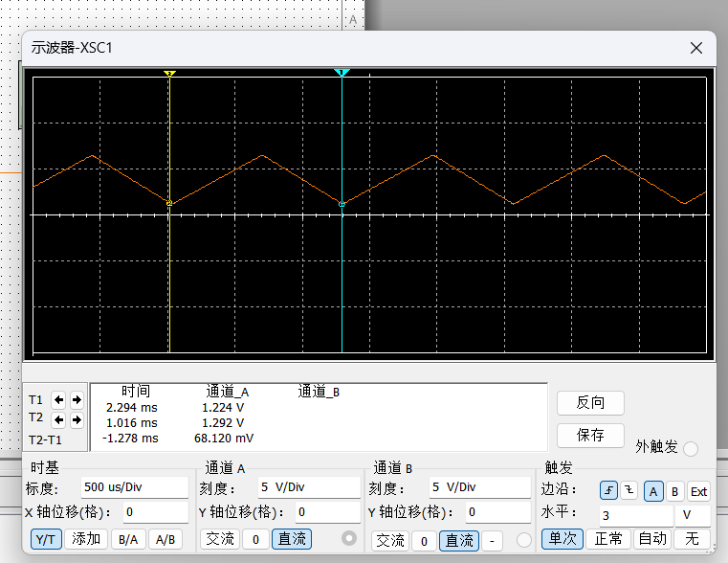Image resolution: width=728 pixels, height=563 pixels.
Task: Select 单次 trigger mode
Action: 563,539
